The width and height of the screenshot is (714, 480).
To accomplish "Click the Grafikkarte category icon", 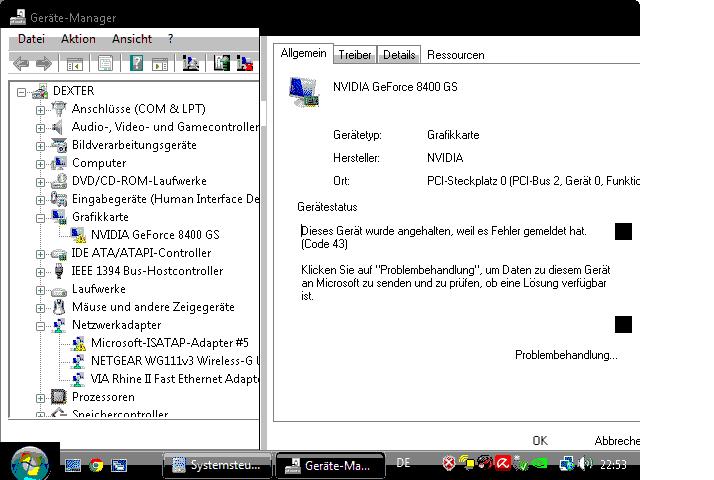I will pyautogui.click(x=59, y=216).
